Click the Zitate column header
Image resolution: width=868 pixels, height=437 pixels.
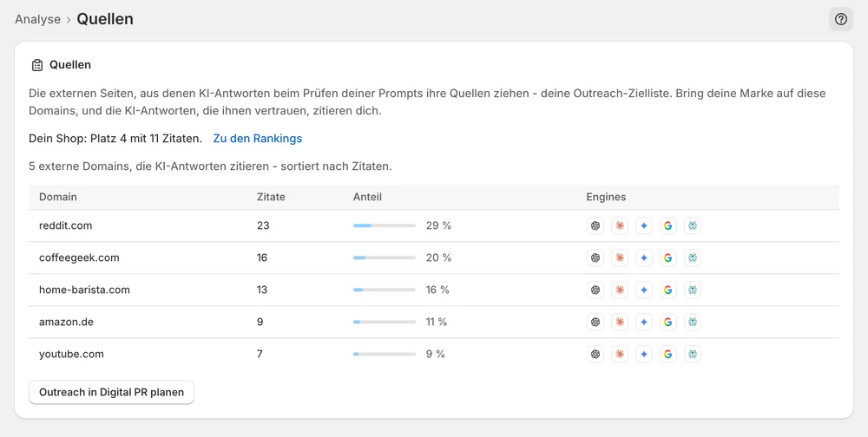coord(271,197)
